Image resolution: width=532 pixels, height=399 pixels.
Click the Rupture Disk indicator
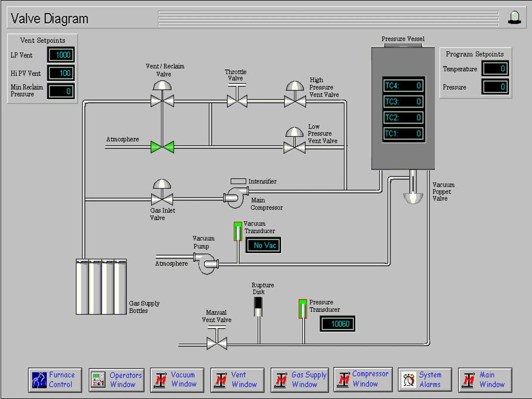pyautogui.click(x=258, y=306)
